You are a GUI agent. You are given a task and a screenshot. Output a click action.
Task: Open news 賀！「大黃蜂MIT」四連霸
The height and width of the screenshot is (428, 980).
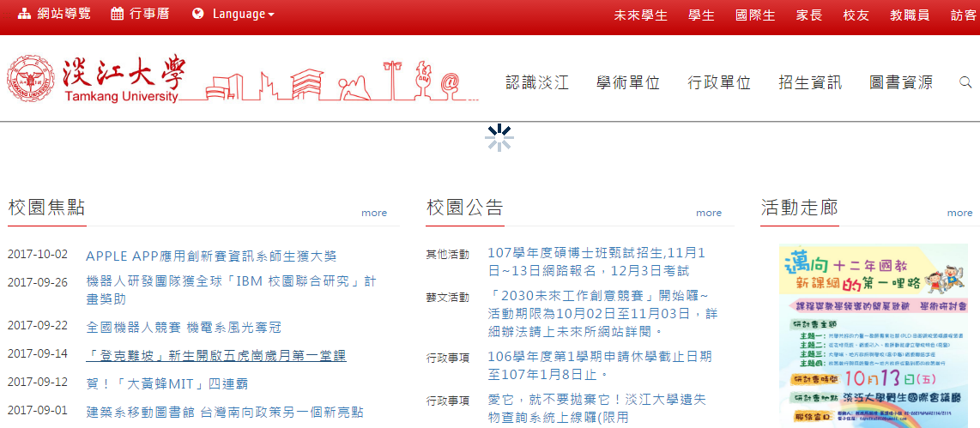click(166, 383)
